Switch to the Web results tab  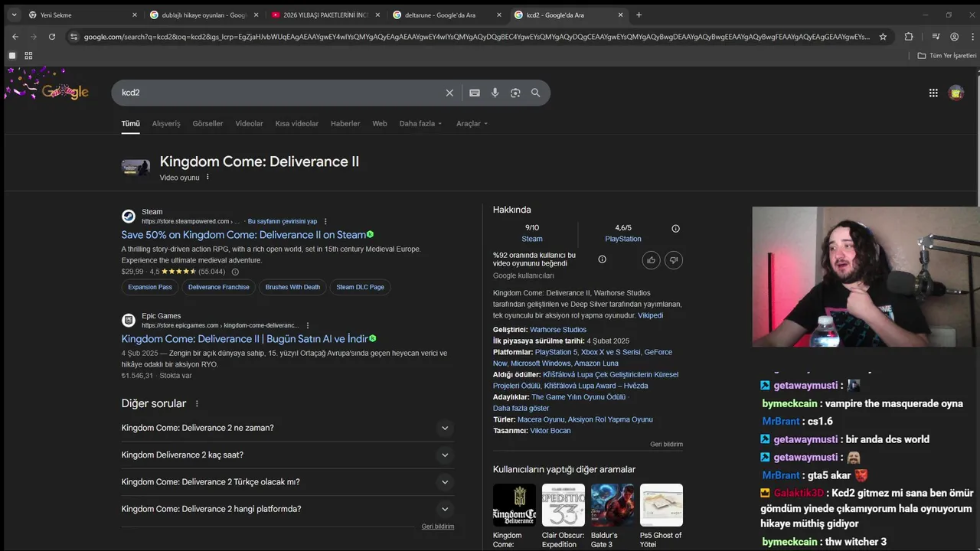point(380,123)
